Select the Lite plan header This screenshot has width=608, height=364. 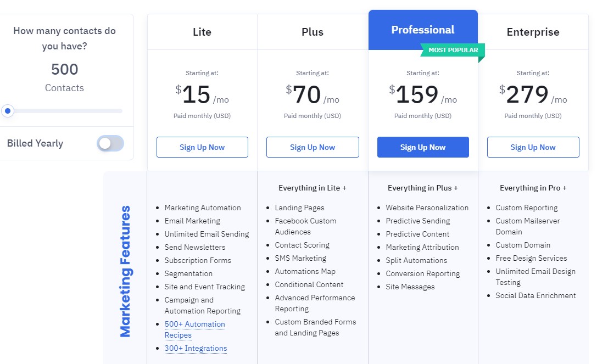click(x=202, y=32)
